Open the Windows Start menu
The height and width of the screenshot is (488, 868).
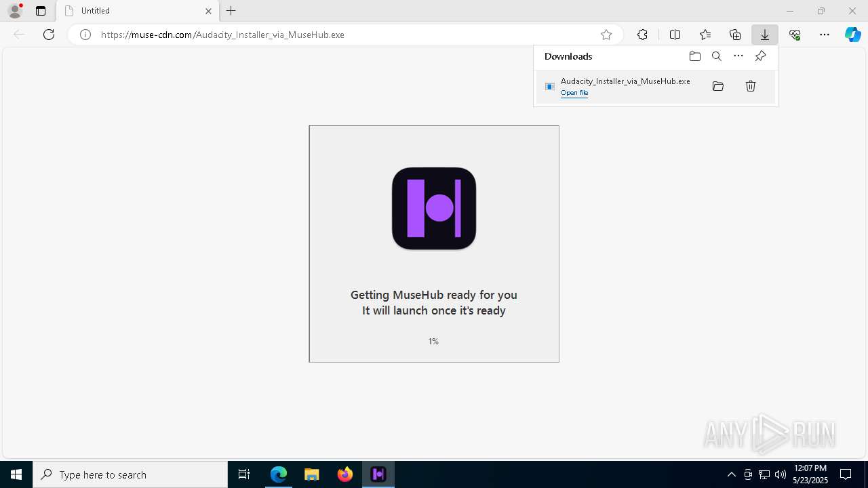tap(16, 474)
